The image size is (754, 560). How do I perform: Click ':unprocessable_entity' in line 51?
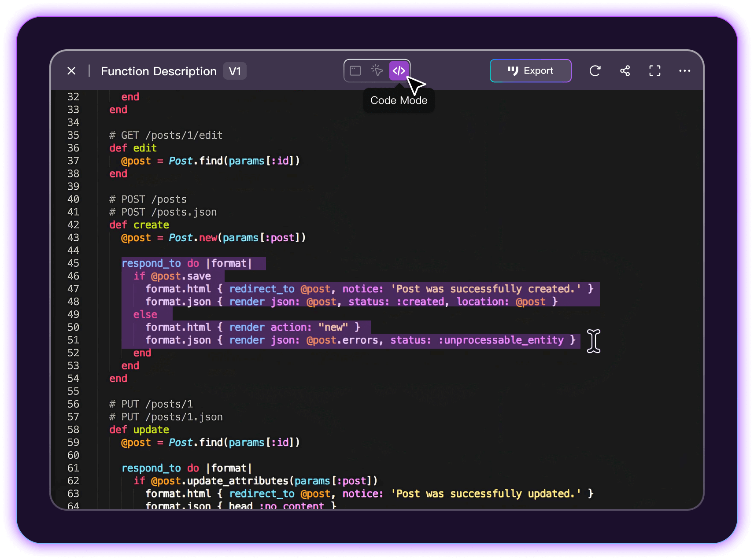point(501,340)
